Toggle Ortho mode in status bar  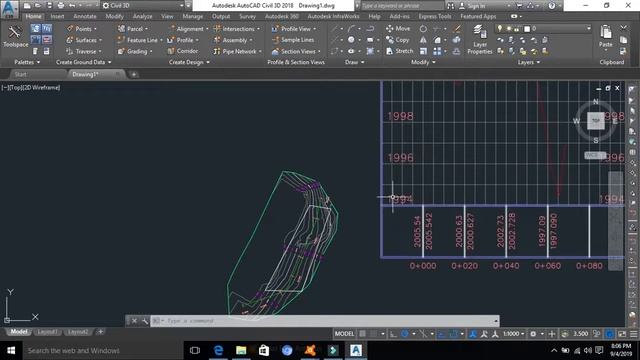393,334
